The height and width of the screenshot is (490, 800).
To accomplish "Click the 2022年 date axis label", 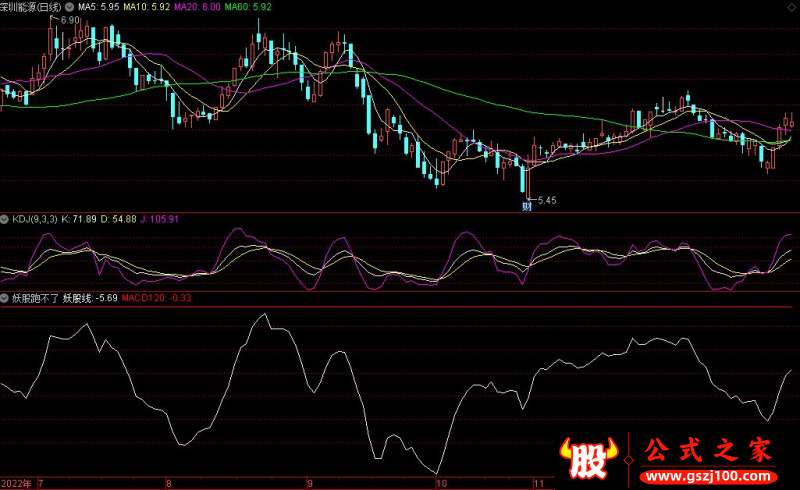I will 17,482.
